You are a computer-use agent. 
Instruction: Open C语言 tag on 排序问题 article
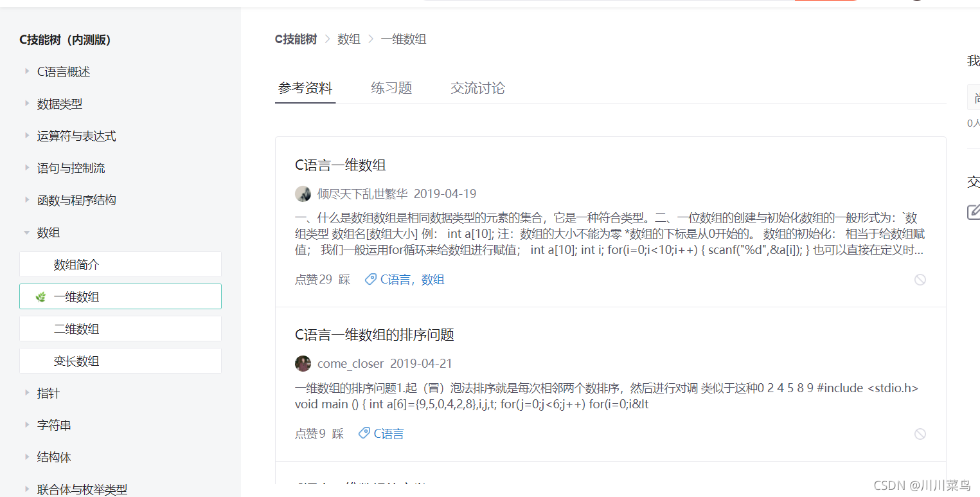(389, 434)
